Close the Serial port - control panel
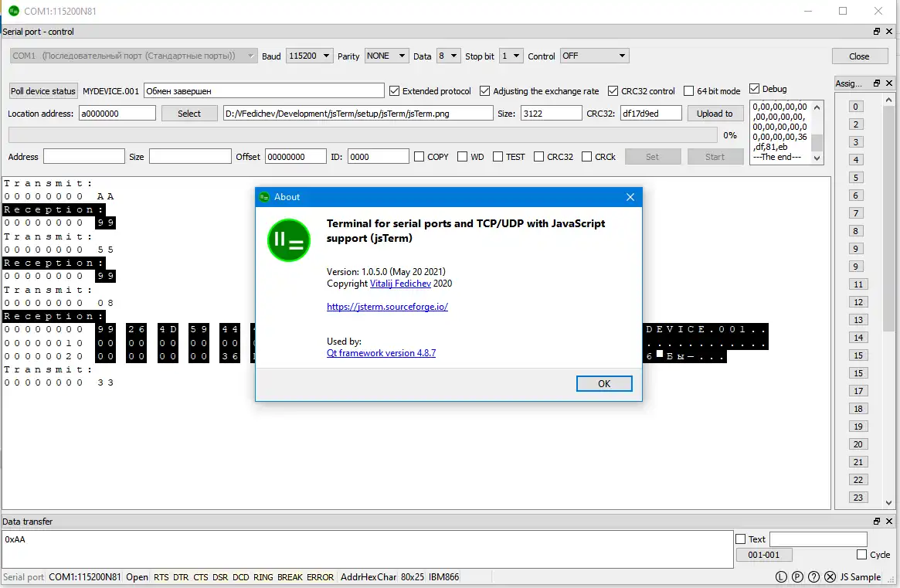 (889, 32)
